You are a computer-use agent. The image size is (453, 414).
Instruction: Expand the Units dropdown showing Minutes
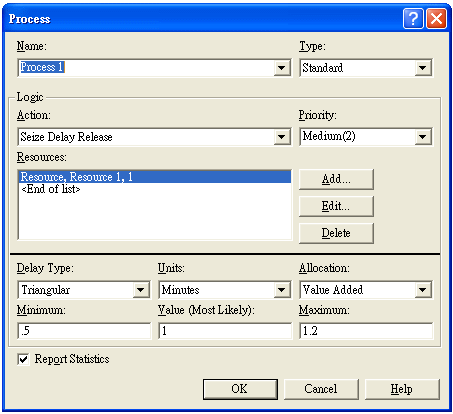[282, 290]
